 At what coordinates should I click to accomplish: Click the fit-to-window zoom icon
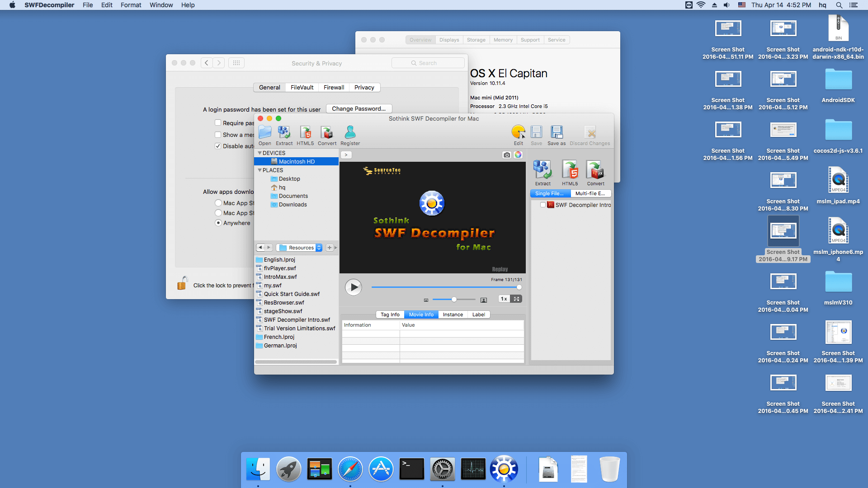[x=516, y=299]
